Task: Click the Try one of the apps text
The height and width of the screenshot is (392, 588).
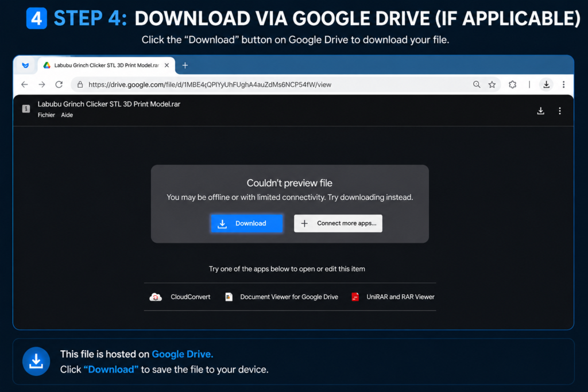Action: 287,269
